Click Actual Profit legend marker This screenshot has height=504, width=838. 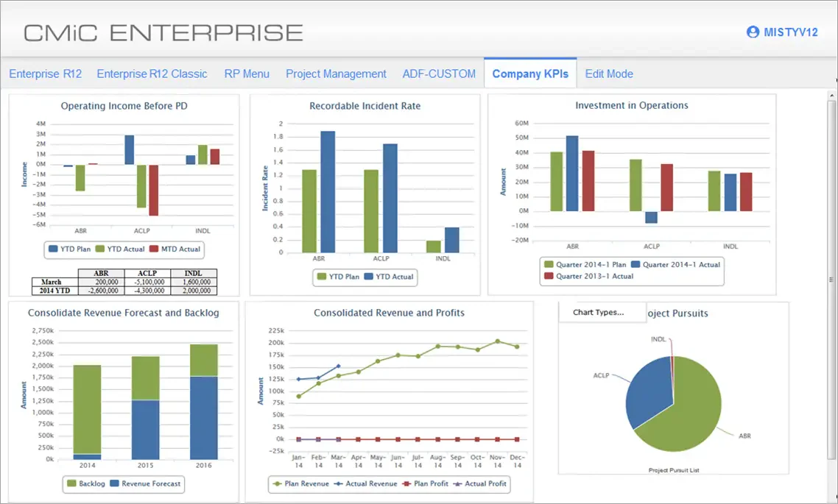[457, 483]
